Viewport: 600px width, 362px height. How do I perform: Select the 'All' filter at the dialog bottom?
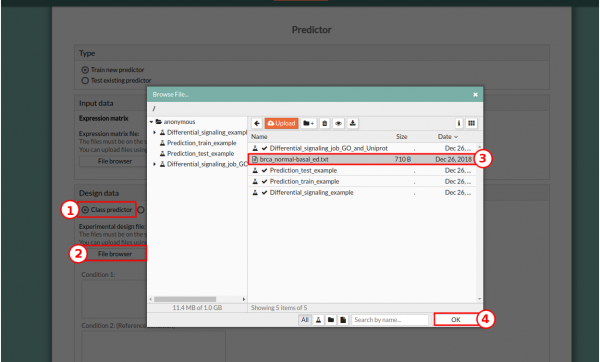point(305,320)
